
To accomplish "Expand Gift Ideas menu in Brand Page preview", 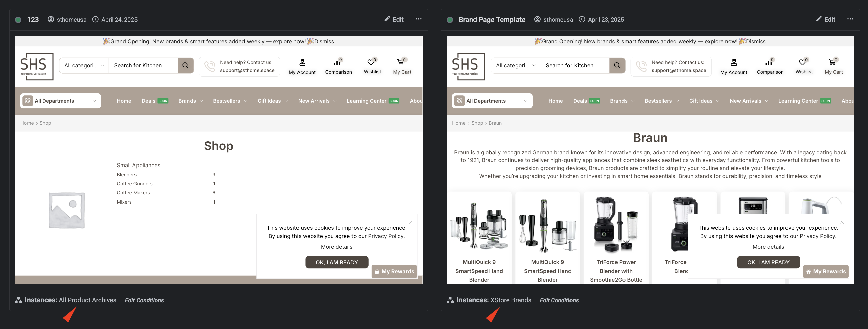I will [704, 101].
